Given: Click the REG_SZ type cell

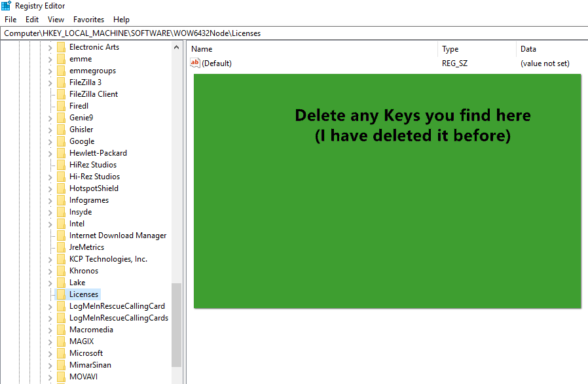Looking at the screenshot, I should pyautogui.click(x=454, y=63).
